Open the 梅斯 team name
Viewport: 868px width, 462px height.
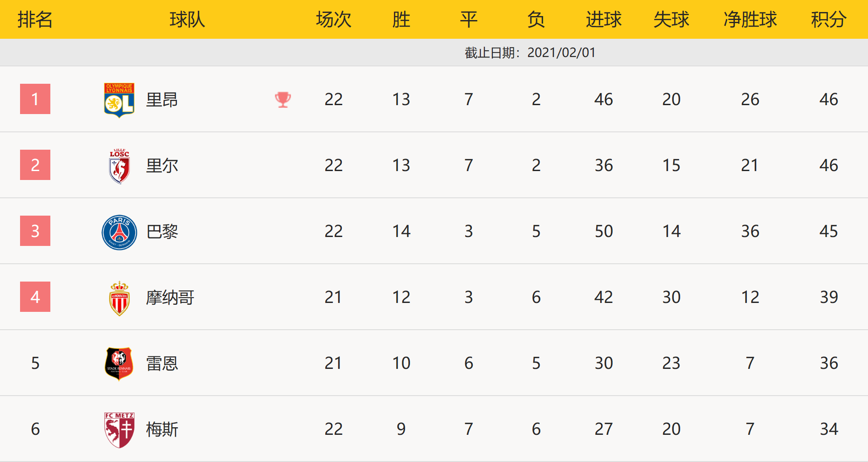(162, 429)
